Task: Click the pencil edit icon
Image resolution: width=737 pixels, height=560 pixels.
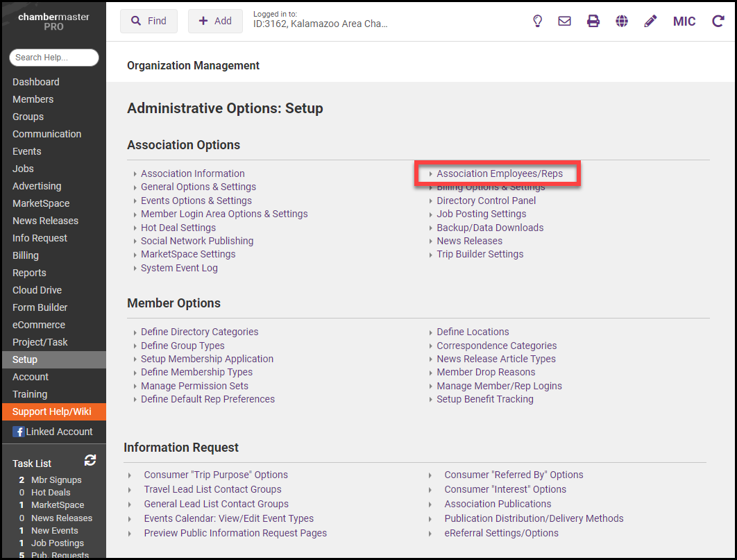Action: tap(650, 22)
